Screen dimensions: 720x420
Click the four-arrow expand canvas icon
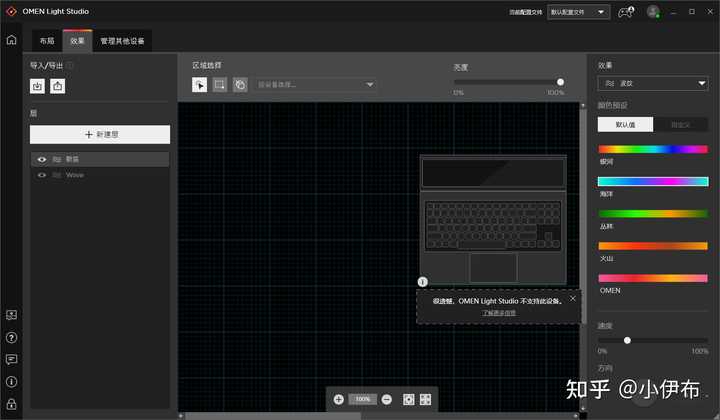(426, 399)
